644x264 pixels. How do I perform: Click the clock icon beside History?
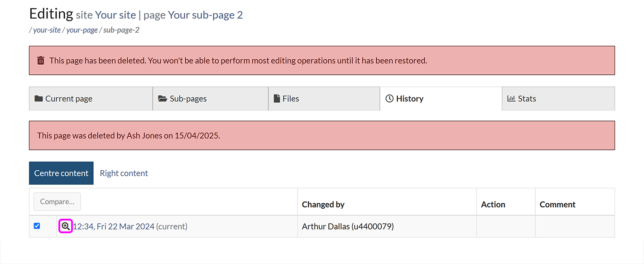[x=389, y=99]
